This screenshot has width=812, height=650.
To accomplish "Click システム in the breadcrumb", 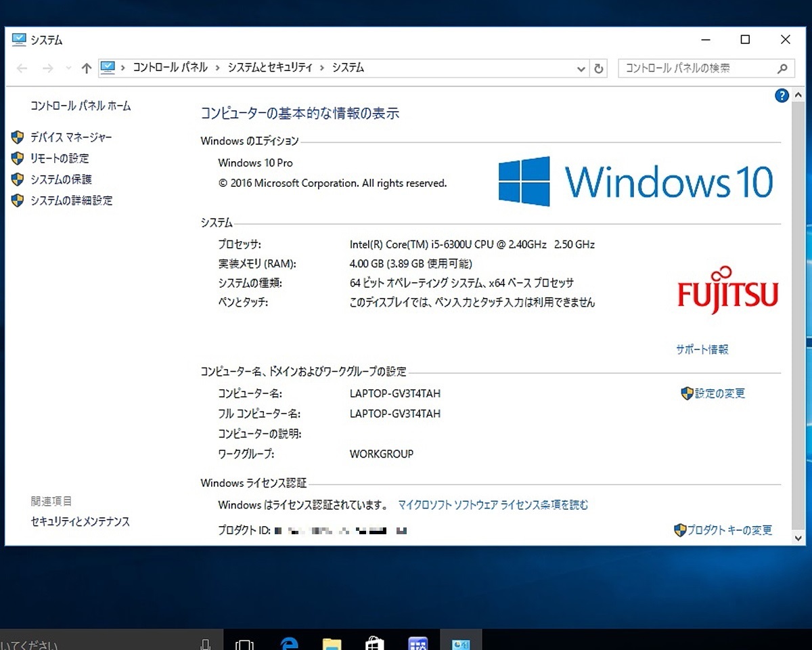I will point(348,68).
